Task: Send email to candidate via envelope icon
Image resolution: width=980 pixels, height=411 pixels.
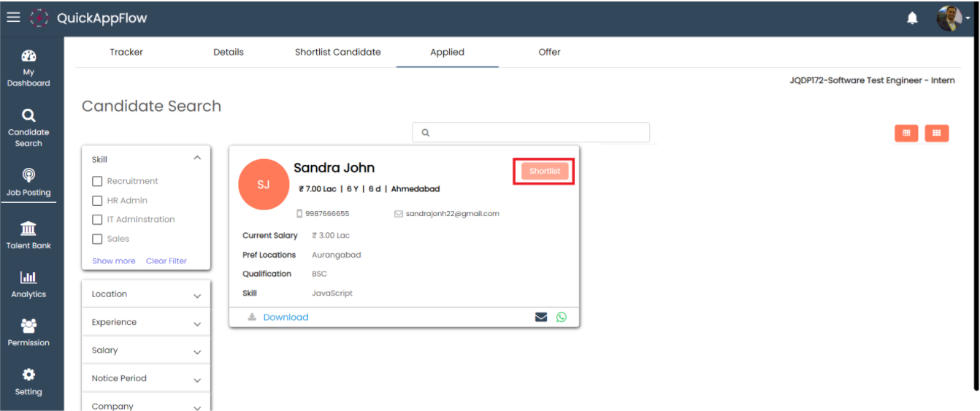Action: 541,318
